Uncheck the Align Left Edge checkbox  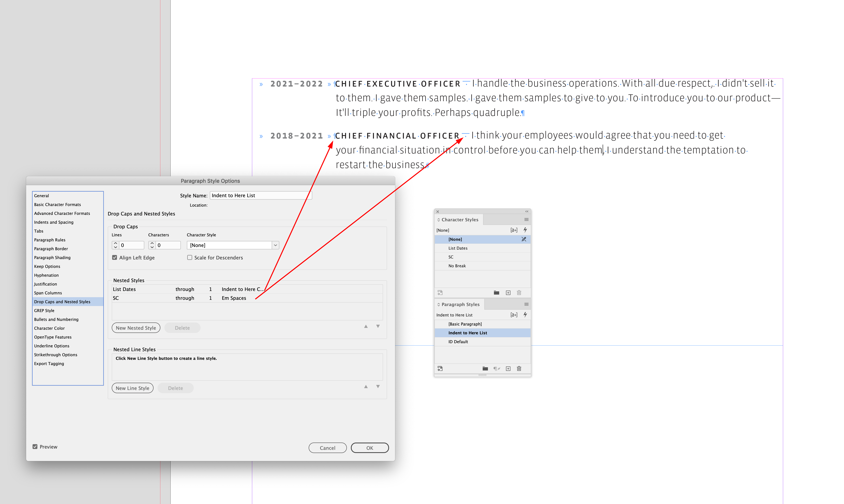(115, 257)
